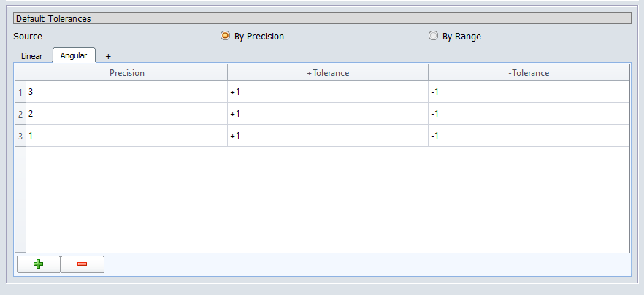Select row 1 by its row number
The width and height of the screenshot is (644, 295).
tap(20, 92)
